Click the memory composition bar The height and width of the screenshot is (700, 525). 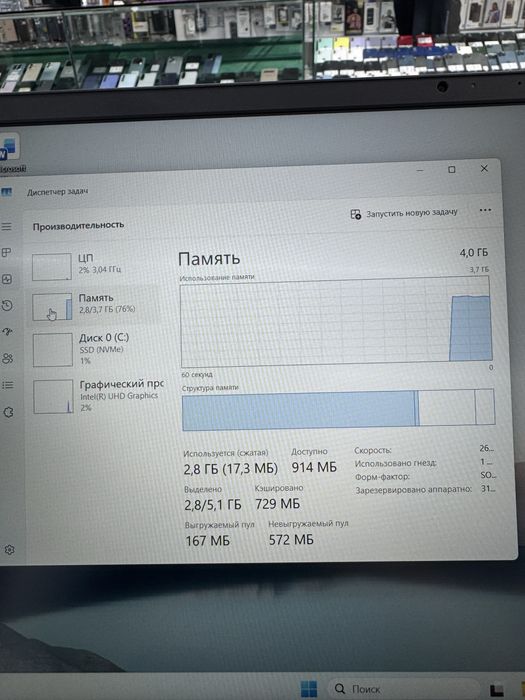coord(338,409)
